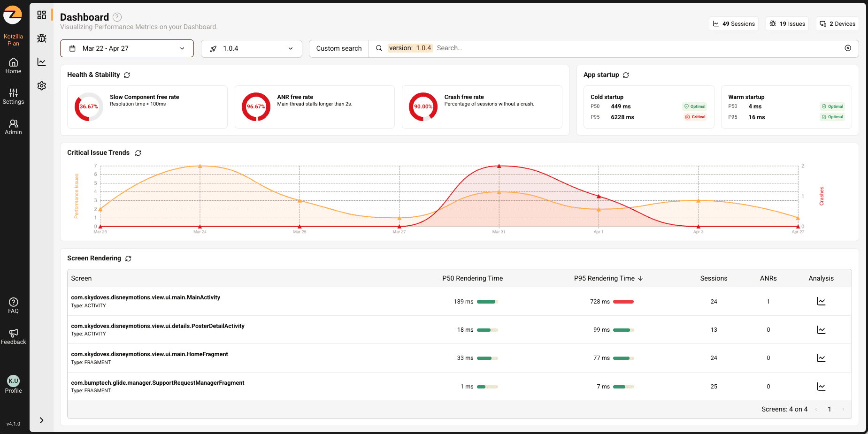Select the PosterDetailActivity screen name
868x434 pixels.
click(158, 326)
